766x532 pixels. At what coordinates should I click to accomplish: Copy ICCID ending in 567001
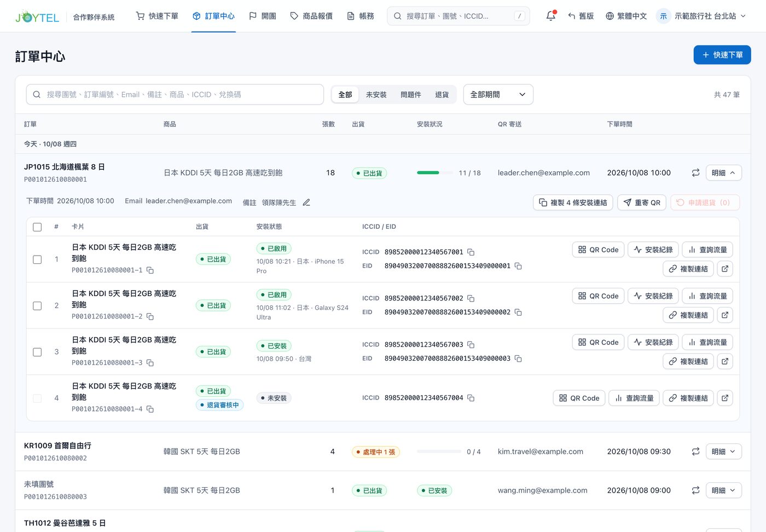tap(471, 252)
